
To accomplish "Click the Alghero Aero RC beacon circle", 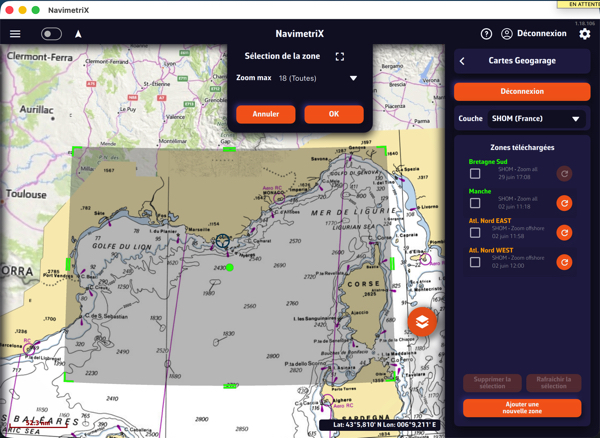I will 327,400.
